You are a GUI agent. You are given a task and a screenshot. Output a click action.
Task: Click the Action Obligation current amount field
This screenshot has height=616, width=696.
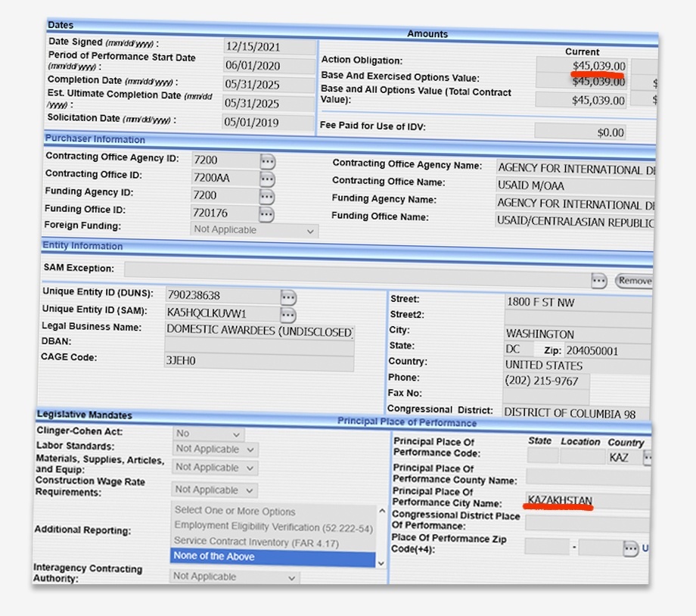point(583,66)
